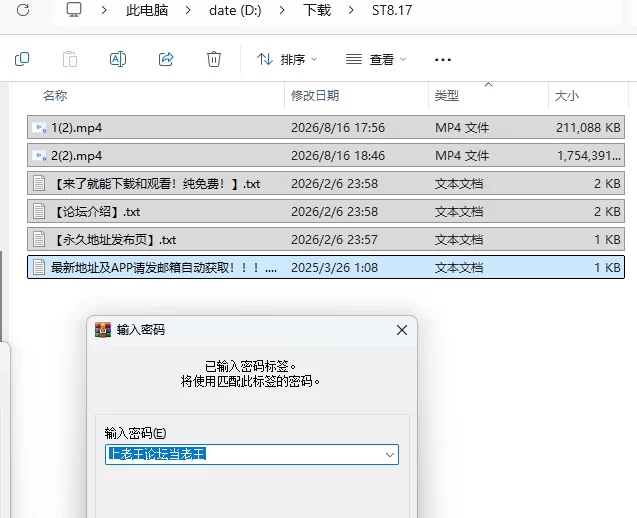Screen dimensions: 637x518
Task: Click the copy icon in toolbar
Action: pos(22,59)
